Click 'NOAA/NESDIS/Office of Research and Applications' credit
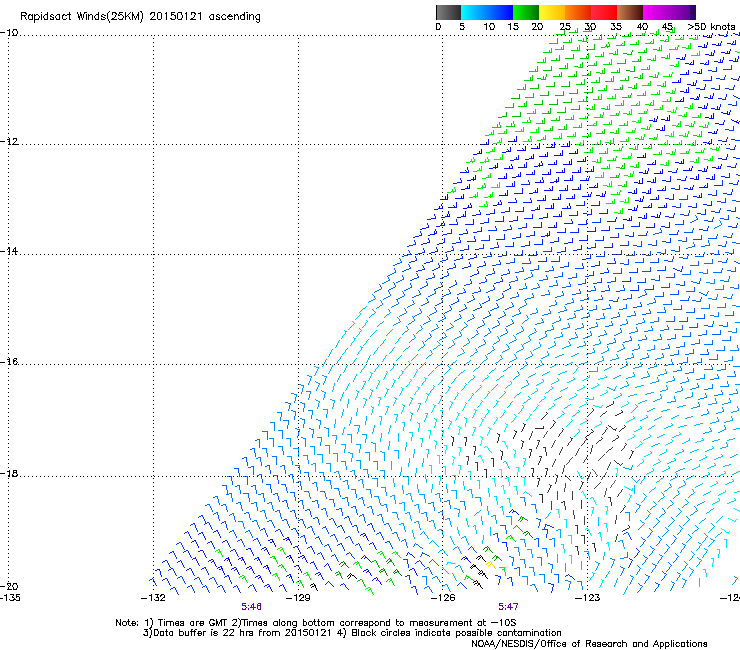Image resolution: width=740 pixels, height=650 pixels. (x=589, y=644)
